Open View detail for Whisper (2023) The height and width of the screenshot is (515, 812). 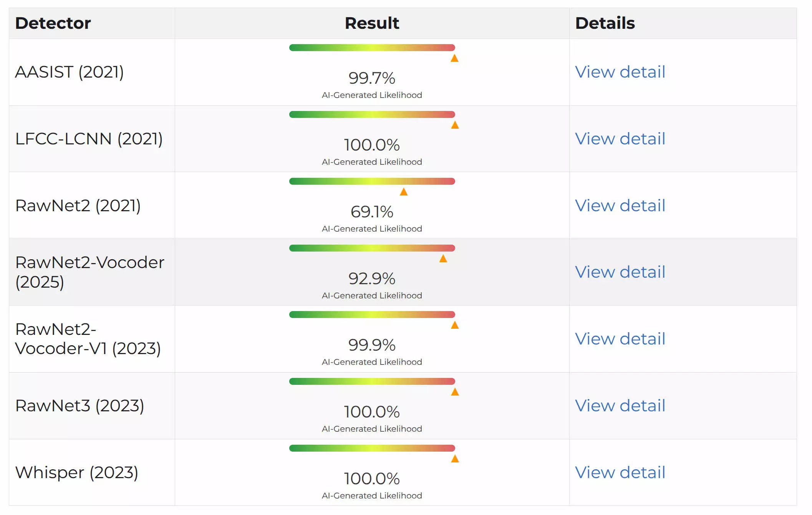[620, 472]
